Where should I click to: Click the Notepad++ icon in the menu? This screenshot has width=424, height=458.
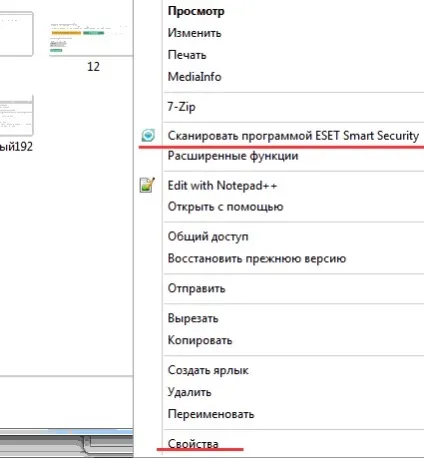(147, 185)
